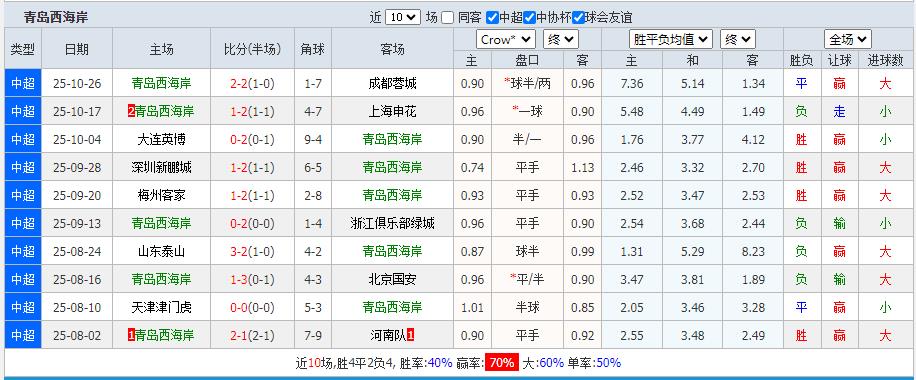The width and height of the screenshot is (916, 380).
Task: Open the recent matches count dropdown showing 10
Action: click(403, 18)
